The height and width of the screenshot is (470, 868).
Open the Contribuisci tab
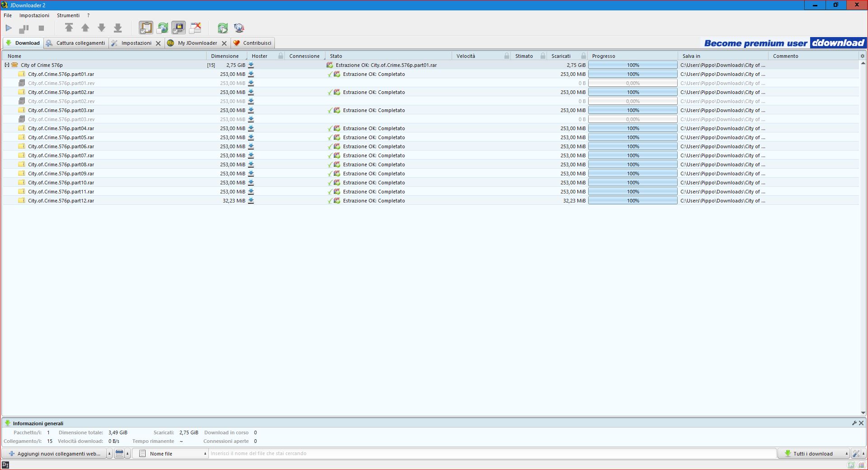pyautogui.click(x=252, y=43)
